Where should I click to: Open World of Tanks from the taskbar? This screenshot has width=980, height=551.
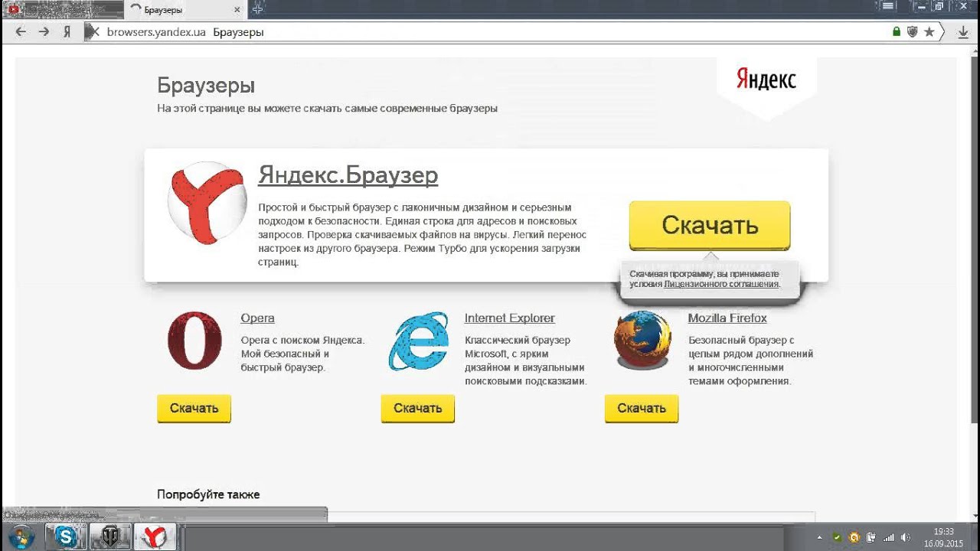(109, 536)
